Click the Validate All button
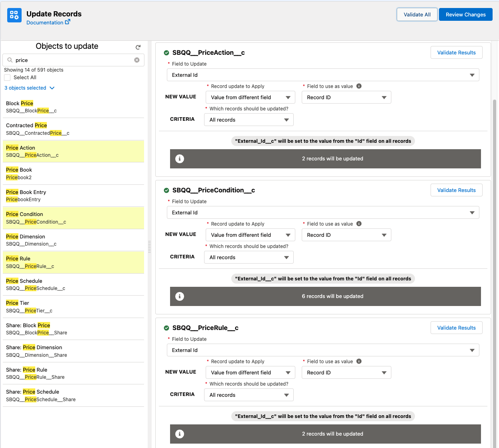499x448 pixels. click(417, 14)
